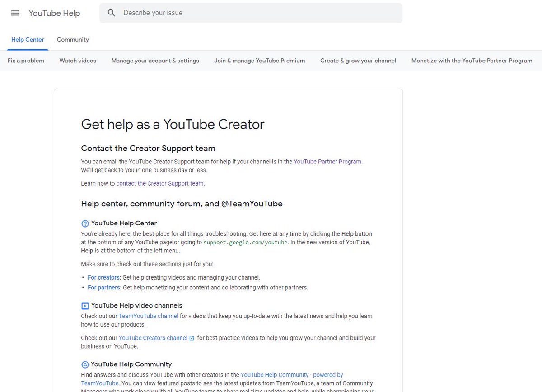Click the YouTube Help Community subheading
The image size is (542, 392).
131,364
